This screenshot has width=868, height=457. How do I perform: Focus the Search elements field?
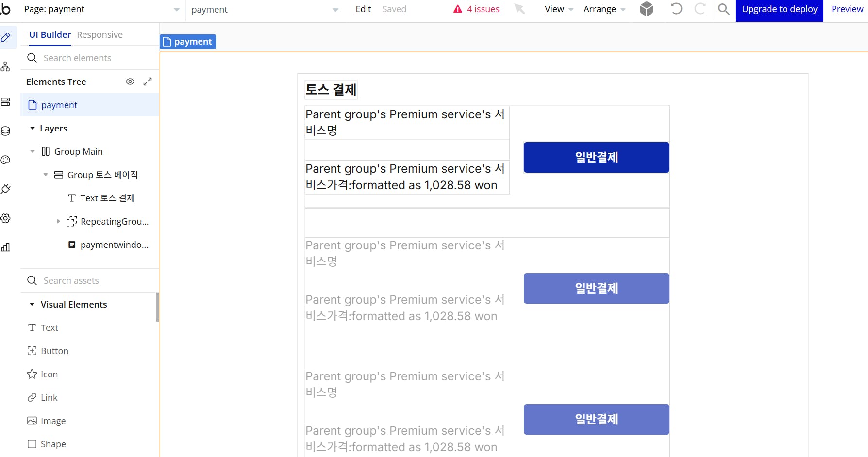(90, 58)
